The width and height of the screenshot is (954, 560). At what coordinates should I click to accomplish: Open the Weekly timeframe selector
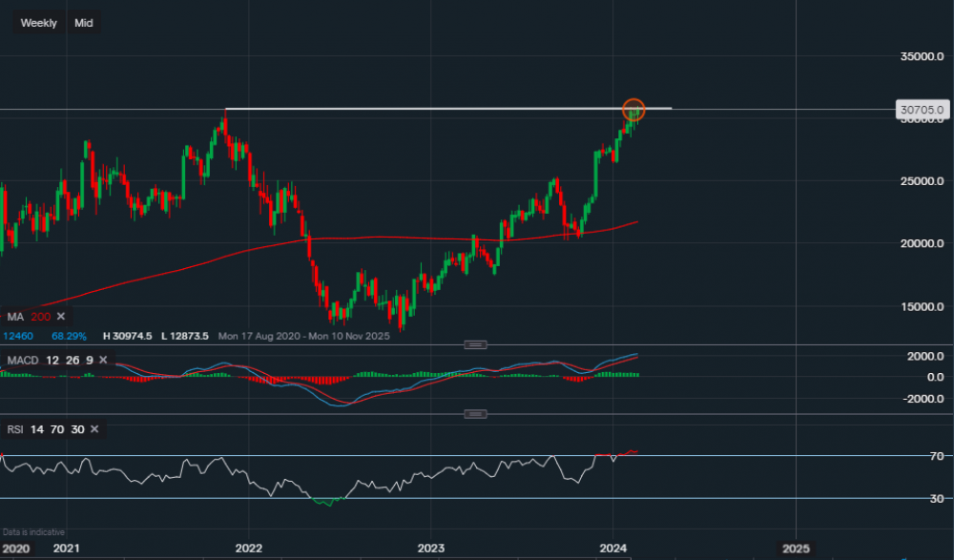pos(39,23)
